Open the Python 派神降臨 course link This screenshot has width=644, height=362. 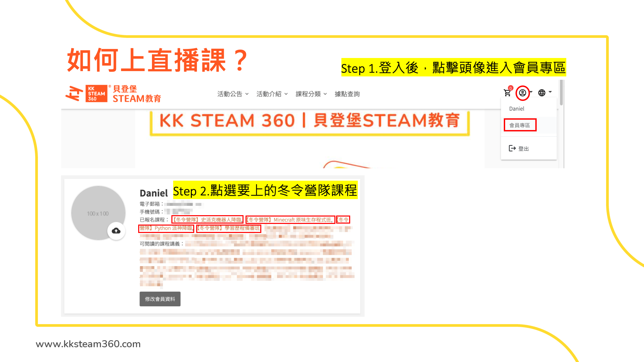point(166,228)
